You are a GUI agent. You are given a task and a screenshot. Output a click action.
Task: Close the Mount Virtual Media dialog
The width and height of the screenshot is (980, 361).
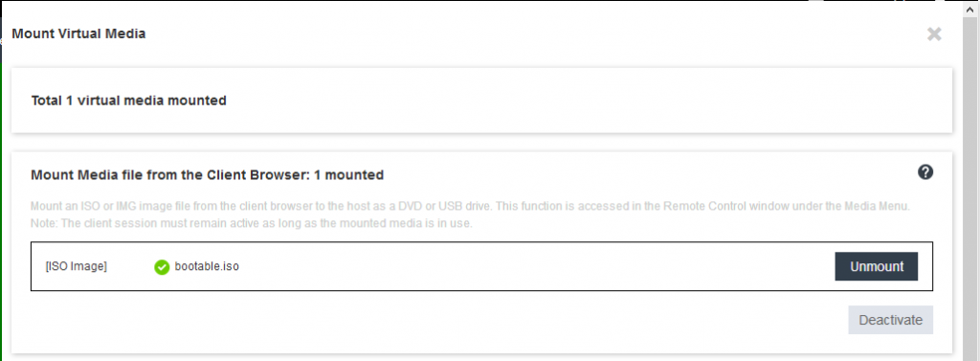[x=934, y=34]
